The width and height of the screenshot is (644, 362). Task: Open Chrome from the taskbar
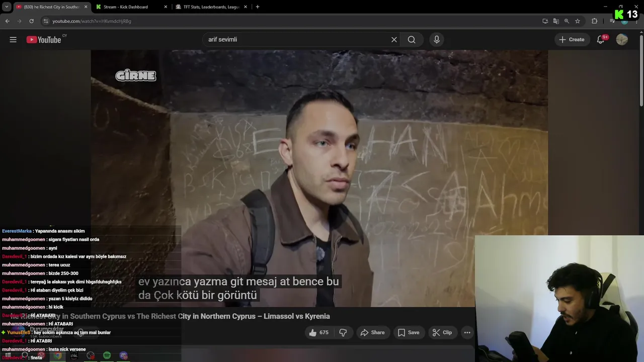point(58,355)
